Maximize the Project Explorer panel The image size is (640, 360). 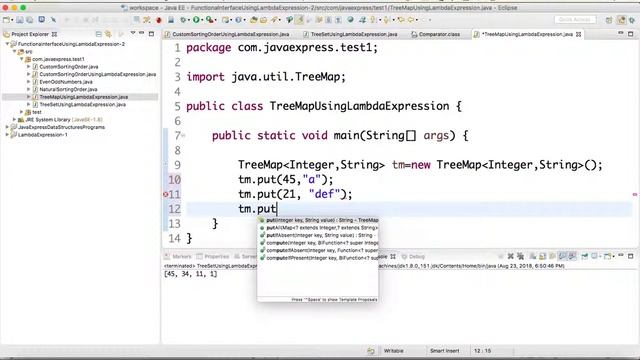pos(151,34)
